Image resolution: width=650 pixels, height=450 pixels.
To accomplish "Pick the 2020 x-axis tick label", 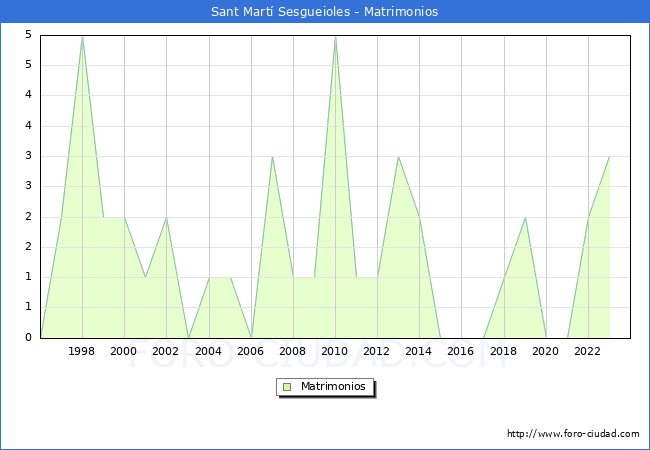I will [546, 351].
